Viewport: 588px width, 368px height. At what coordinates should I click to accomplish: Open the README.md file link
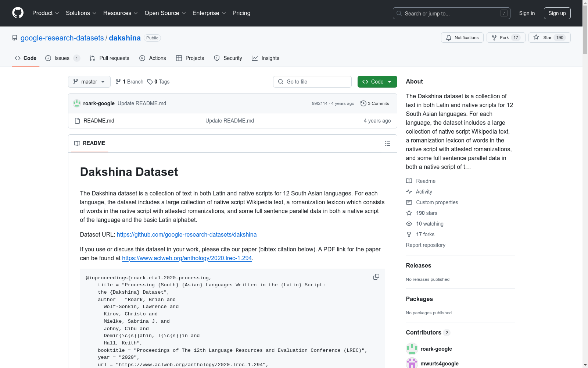pos(99,121)
